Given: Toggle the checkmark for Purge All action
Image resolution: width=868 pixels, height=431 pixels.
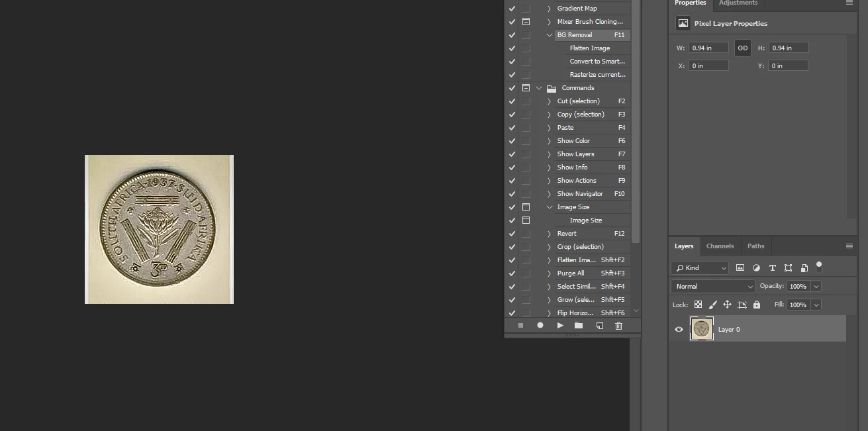Looking at the screenshot, I should [512, 273].
